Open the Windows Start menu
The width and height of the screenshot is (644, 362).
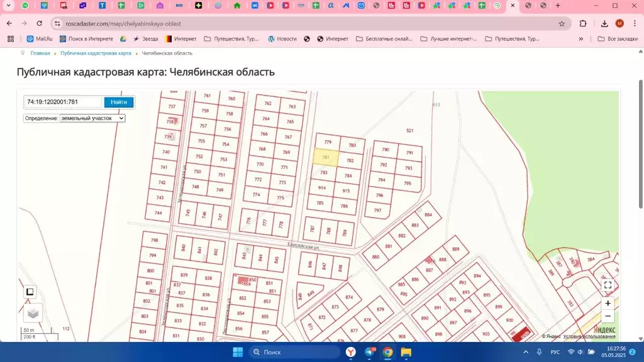[x=238, y=352]
